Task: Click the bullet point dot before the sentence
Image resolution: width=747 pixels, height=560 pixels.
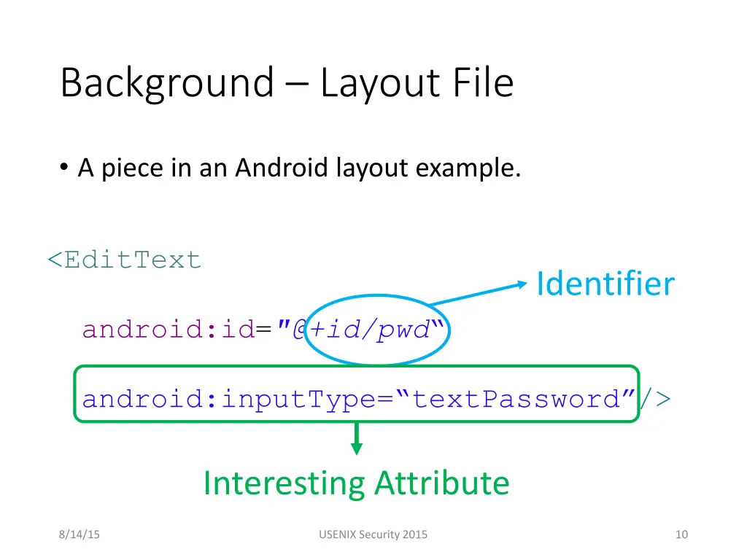Action: click(x=64, y=168)
